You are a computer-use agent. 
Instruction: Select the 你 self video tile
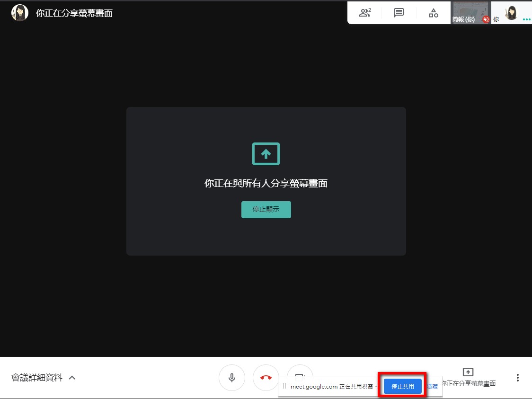511,13
